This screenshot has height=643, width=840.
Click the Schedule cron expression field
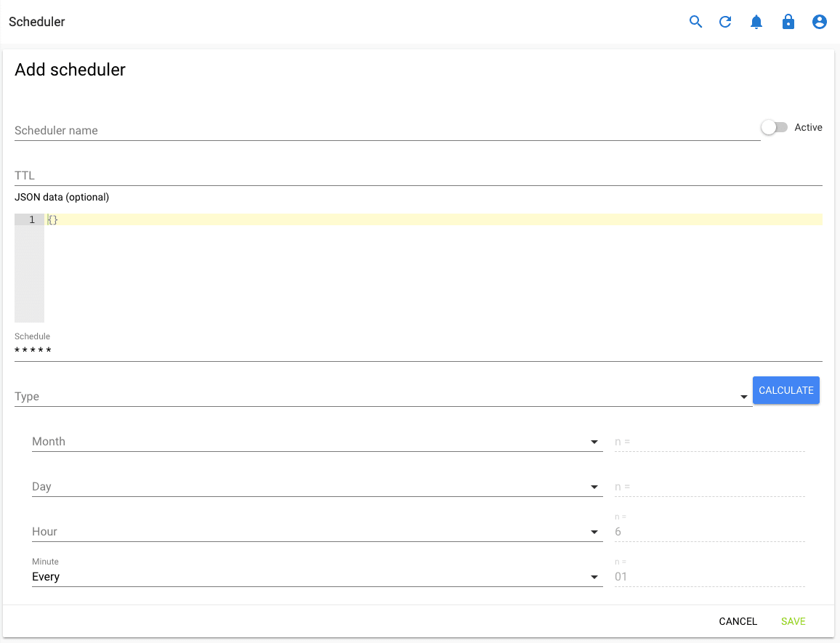coord(291,351)
